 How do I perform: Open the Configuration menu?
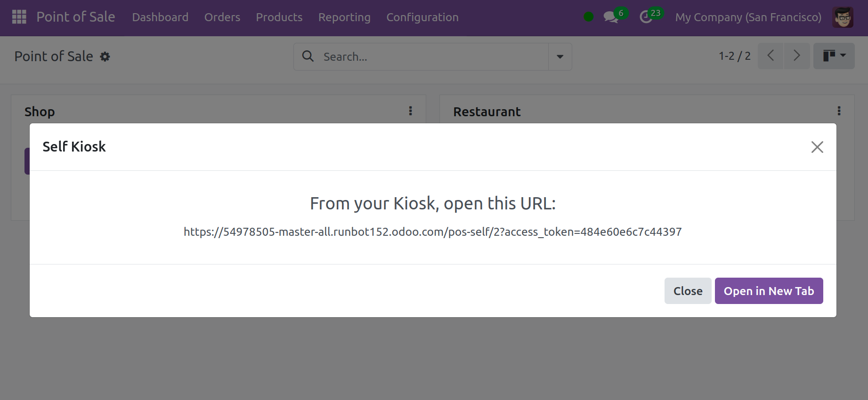(422, 17)
